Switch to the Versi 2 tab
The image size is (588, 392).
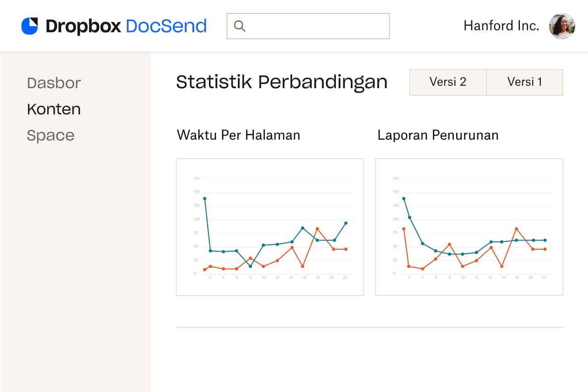click(448, 82)
